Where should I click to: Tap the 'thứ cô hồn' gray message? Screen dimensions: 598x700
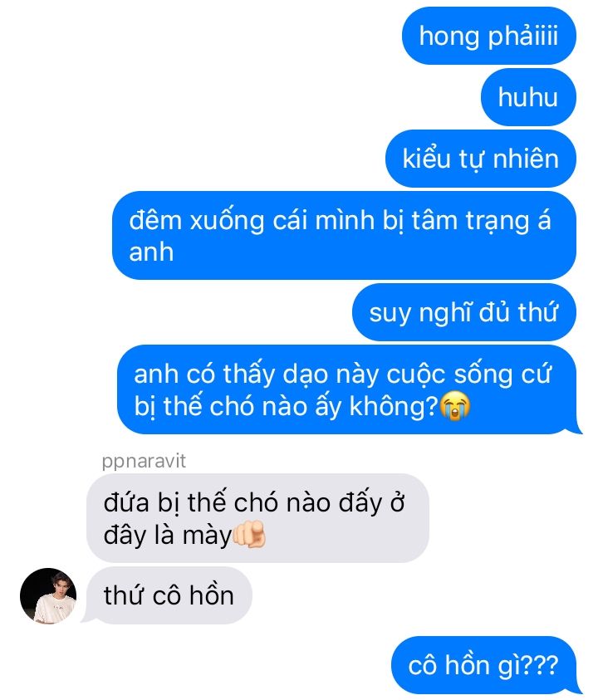pyautogui.click(x=169, y=595)
